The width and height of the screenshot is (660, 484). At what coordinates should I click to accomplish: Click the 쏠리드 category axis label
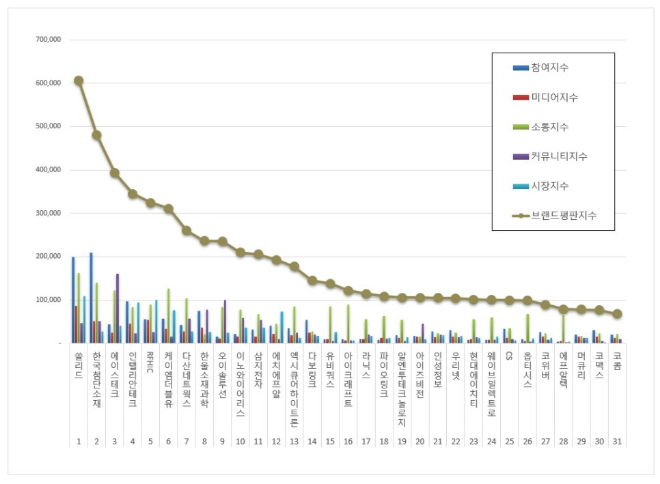pyautogui.click(x=78, y=357)
